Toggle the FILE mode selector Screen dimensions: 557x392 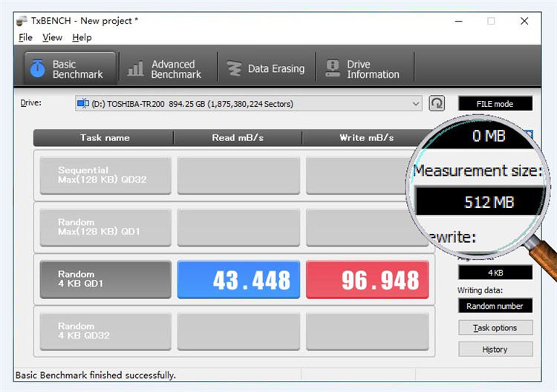[495, 104]
